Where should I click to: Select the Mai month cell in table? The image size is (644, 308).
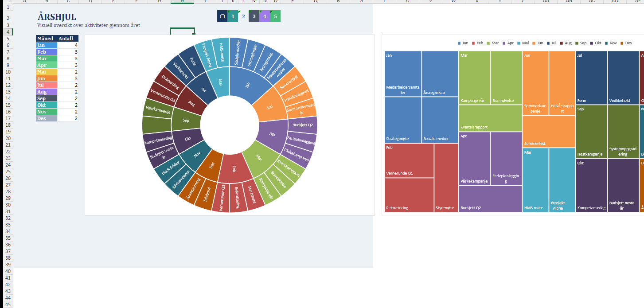[x=47, y=72]
